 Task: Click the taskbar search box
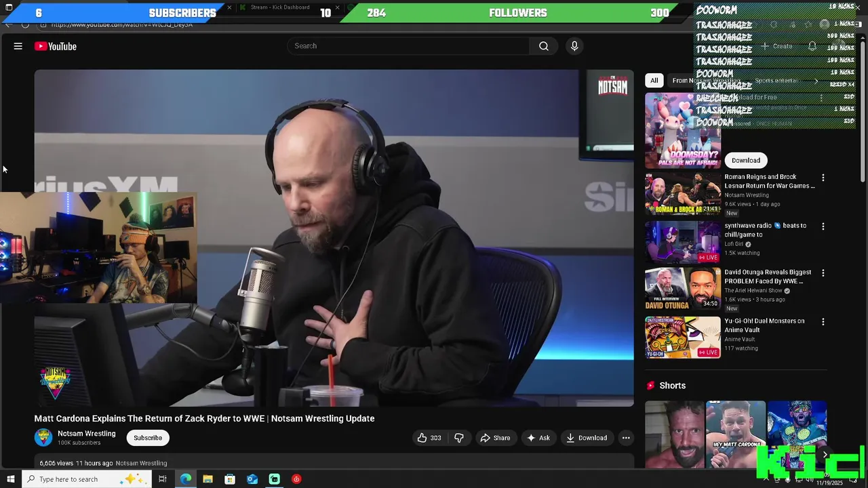pyautogui.click(x=86, y=479)
